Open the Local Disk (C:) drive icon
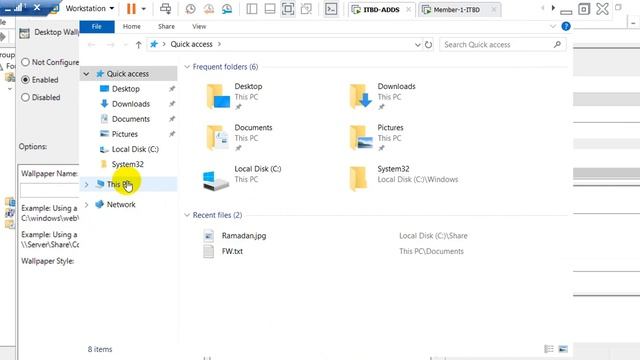Screen dimensions: 640x360 pyautogui.click(x=216, y=180)
